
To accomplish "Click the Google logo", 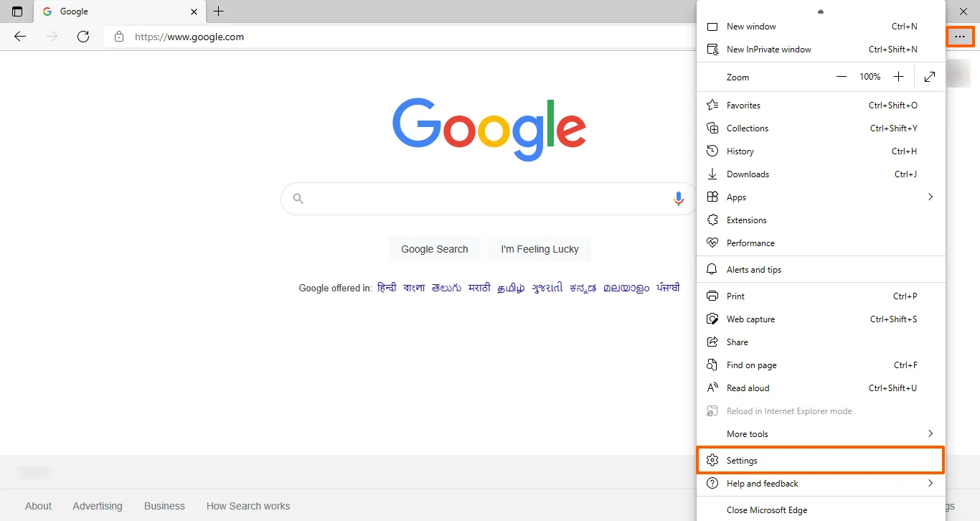I will 489,129.
